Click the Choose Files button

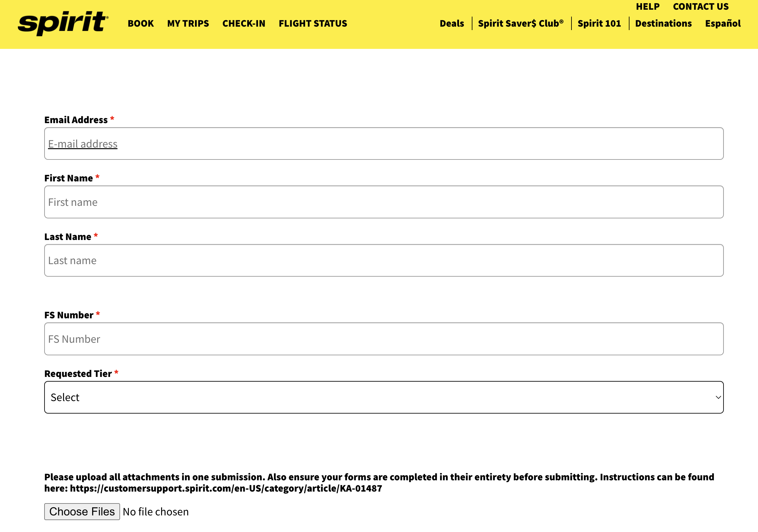pyautogui.click(x=82, y=512)
